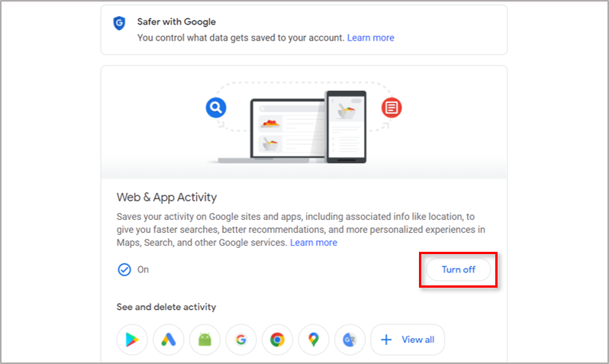The width and height of the screenshot is (609, 364).
Task: Open Google Translate activity icon
Action: pyautogui.click(x=350, y=340)
